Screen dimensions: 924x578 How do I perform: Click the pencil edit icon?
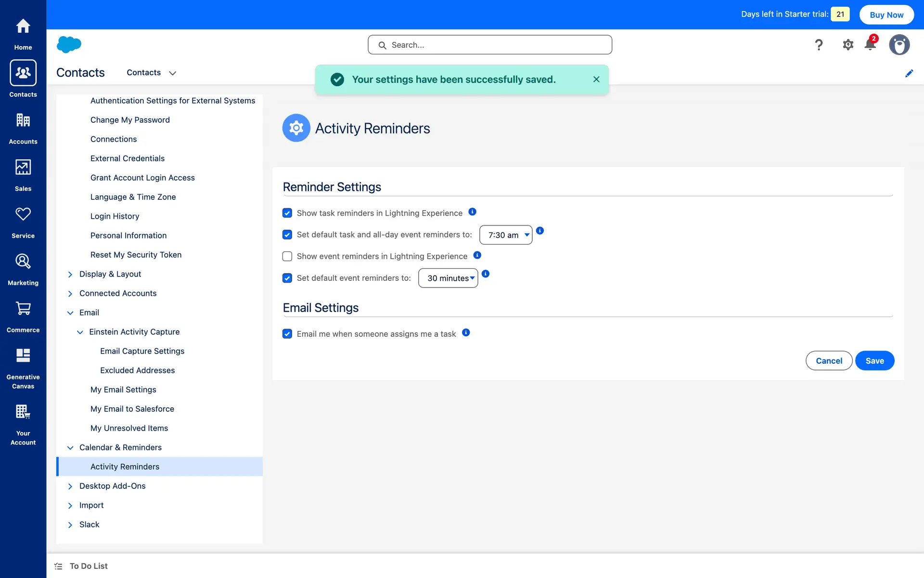click(909, 73)
